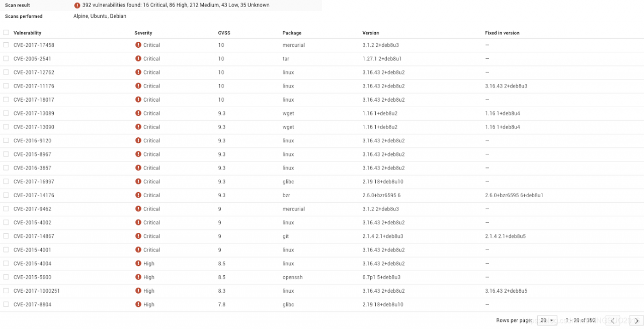Click the Package column header
The image size is (644, 329).
[x=292, y=33]
